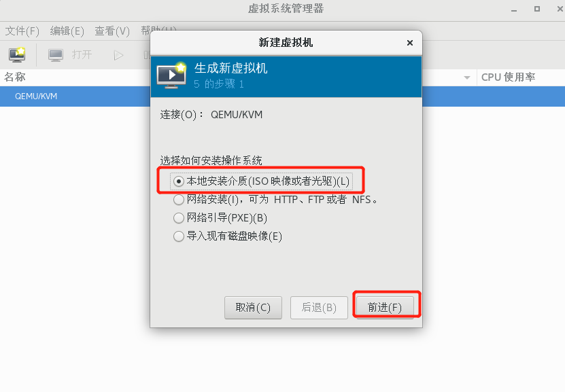Select 导入现有磁盘映像 radio option
The image size is (565, 392).
(228, 236)
